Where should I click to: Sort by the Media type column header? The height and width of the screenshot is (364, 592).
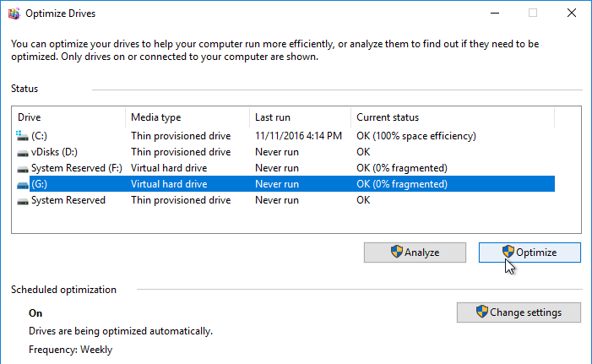187,117
